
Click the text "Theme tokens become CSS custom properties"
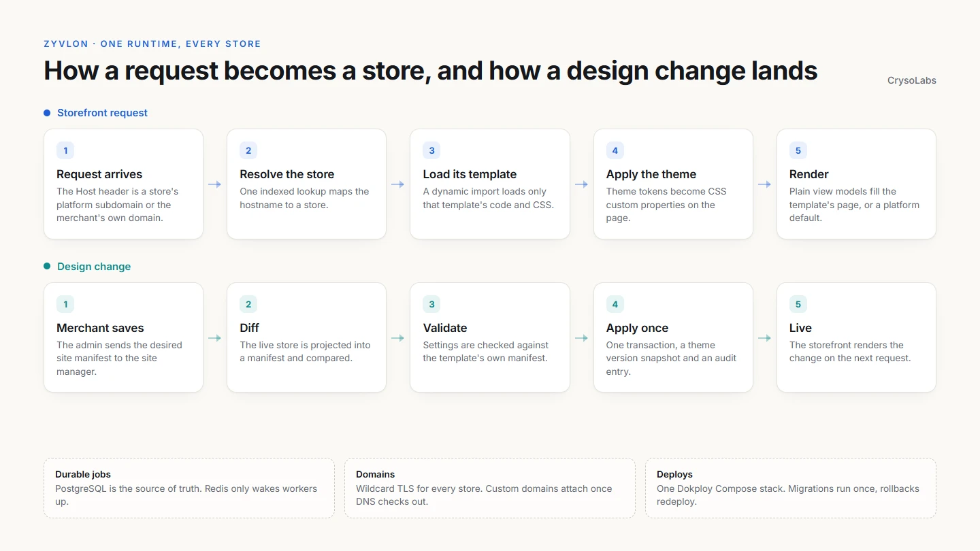click(666, 198)
